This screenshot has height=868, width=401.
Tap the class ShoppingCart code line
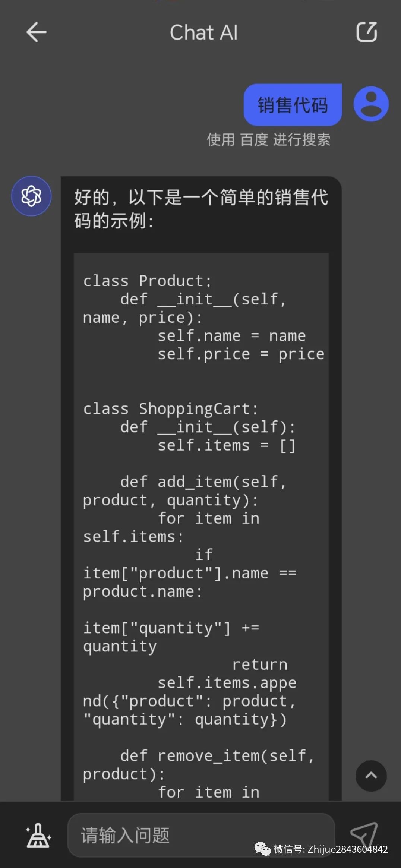pyautogui.click(x=170, y=409)
